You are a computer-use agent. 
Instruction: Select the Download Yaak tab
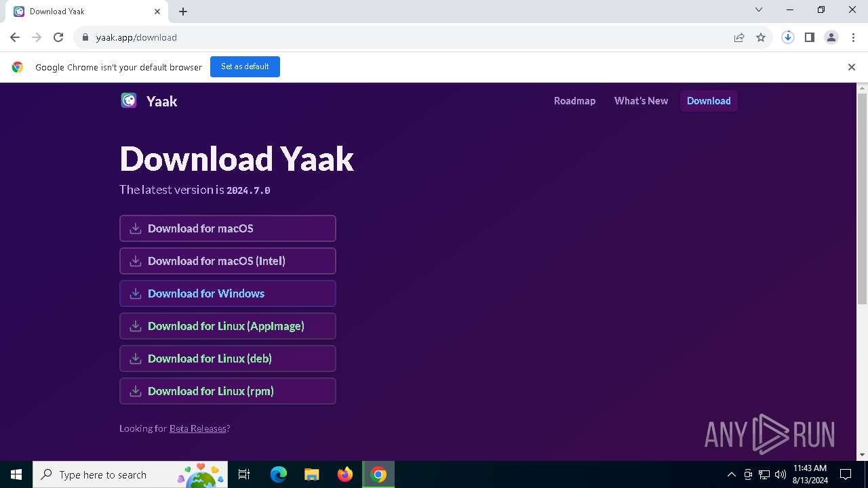click(87, 12)
